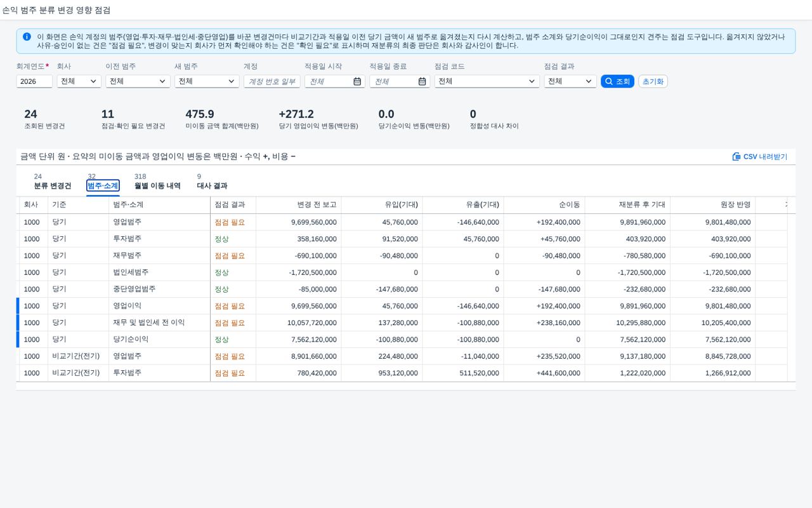Viewport: 812px width, 508px height.
Task: Click the 원장 반영 column header
Action: 713,204
